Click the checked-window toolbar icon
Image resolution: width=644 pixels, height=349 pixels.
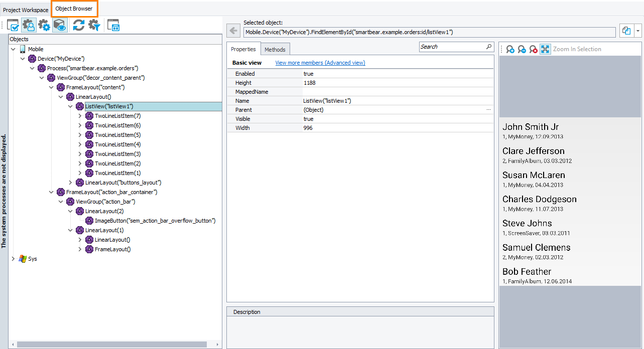coord(13,25)
